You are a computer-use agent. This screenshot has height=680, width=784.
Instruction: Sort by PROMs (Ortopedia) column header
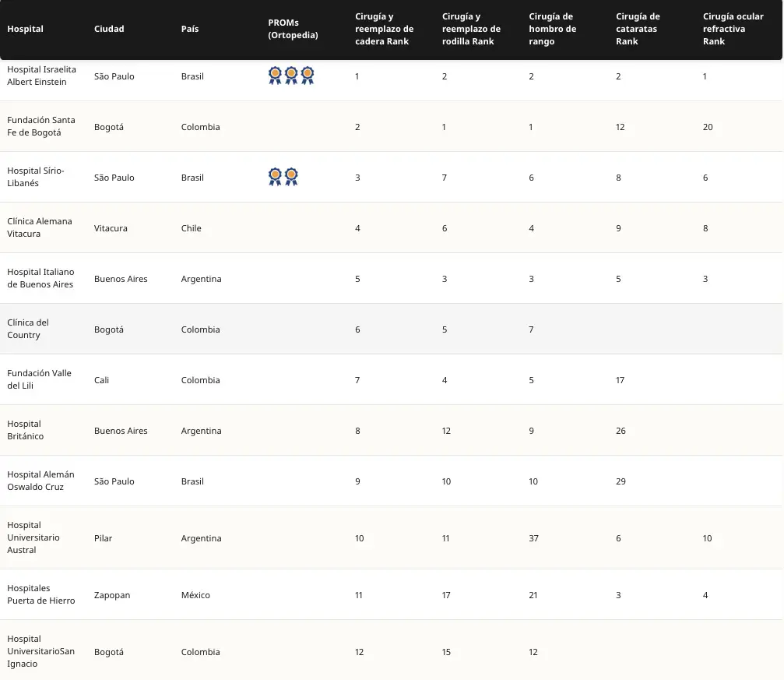tap(293, 29)
